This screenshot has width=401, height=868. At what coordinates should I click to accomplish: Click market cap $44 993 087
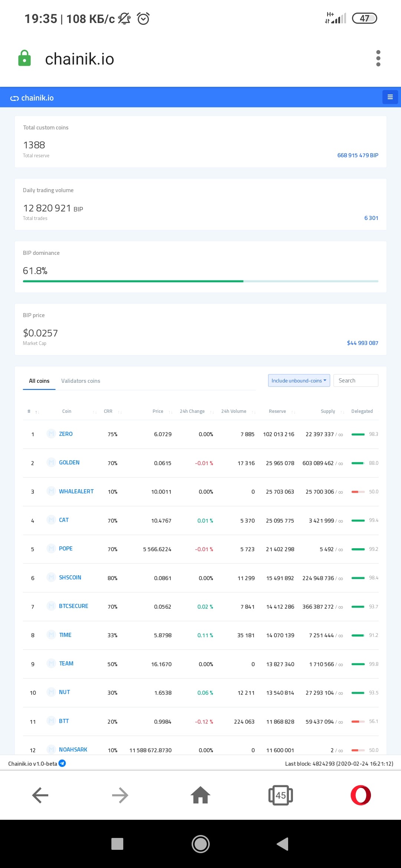point(362,343)
